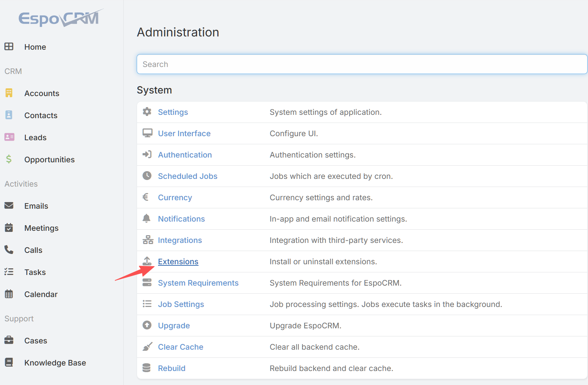
Task: Click the Settings gear icon
Action: 147,112
